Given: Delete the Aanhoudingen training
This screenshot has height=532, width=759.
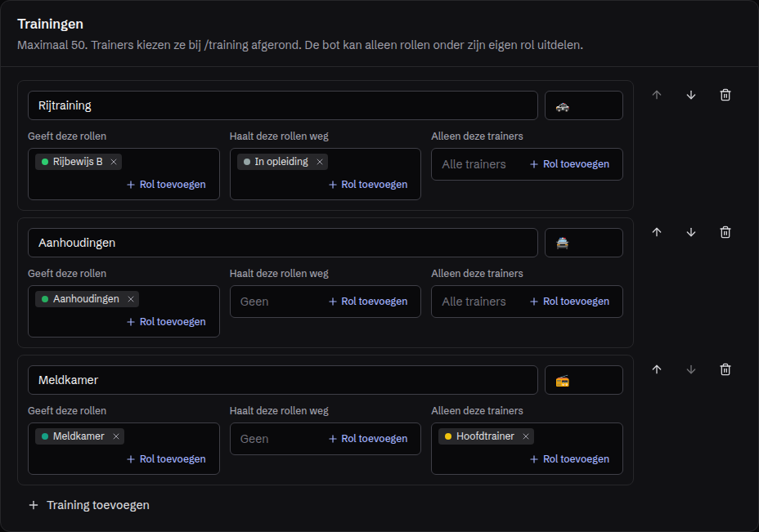Looking at the screenshot, I should coord(725,232).
